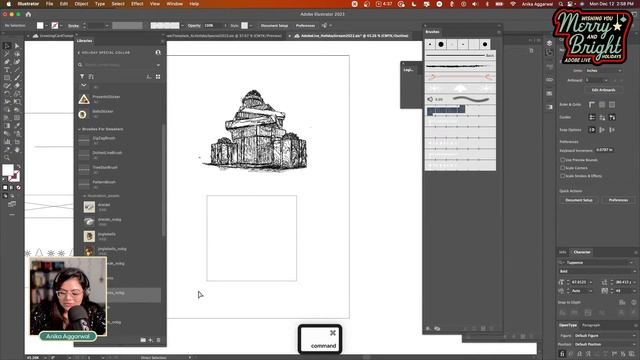Click the stroke color swatch in toolbar
This screenshot has width=640, height=360.
[14, 176]
